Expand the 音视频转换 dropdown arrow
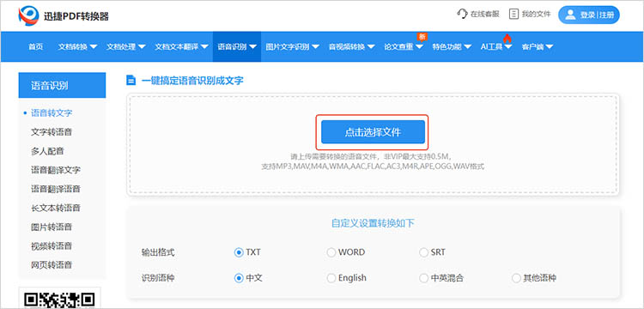The image size is (644, 309). (x=371, y=47)
